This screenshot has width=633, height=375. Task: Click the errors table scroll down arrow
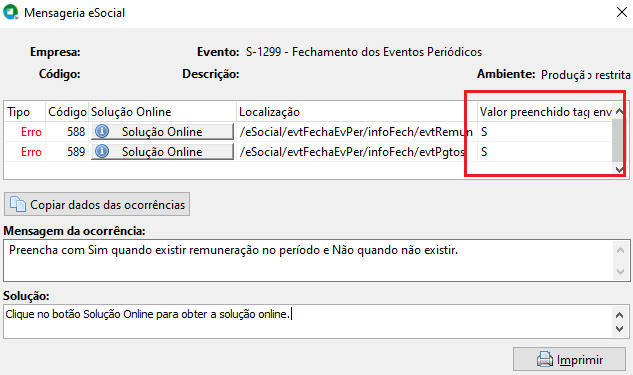(619, 170)
